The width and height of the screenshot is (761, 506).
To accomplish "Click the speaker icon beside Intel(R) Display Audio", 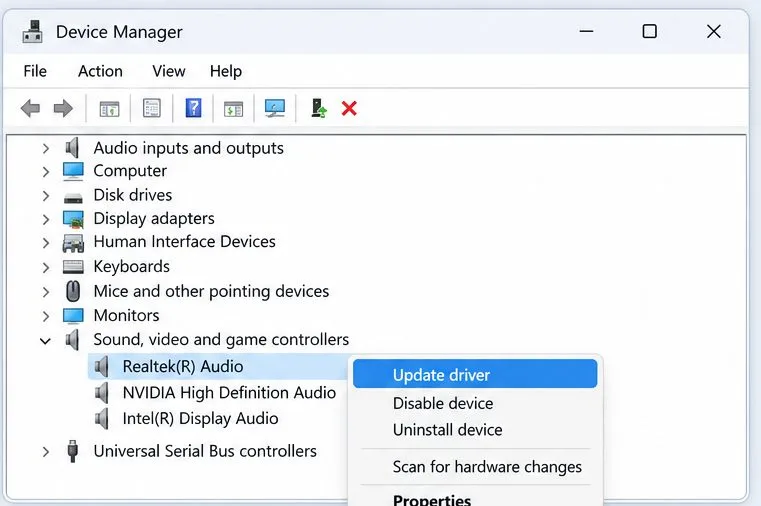I will [101, 418].
